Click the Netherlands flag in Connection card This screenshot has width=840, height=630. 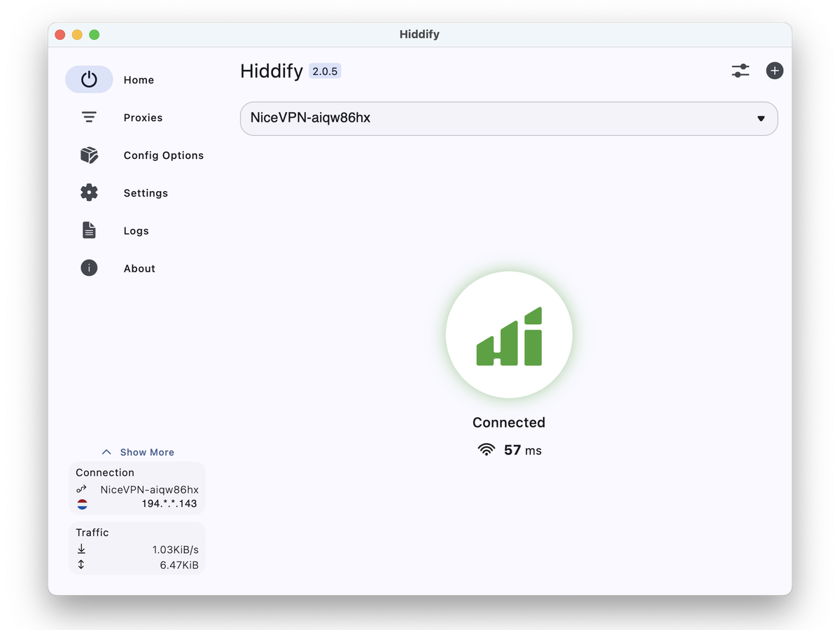(82, 504)
